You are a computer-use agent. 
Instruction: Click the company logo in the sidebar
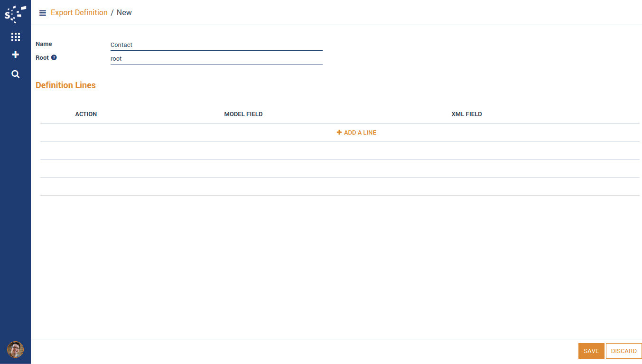tap(15, 14)
